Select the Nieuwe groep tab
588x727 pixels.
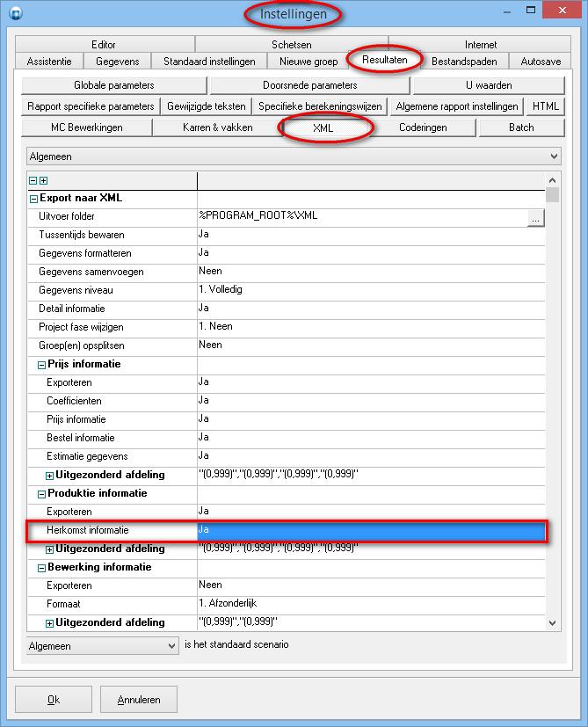tap(309, 62)
